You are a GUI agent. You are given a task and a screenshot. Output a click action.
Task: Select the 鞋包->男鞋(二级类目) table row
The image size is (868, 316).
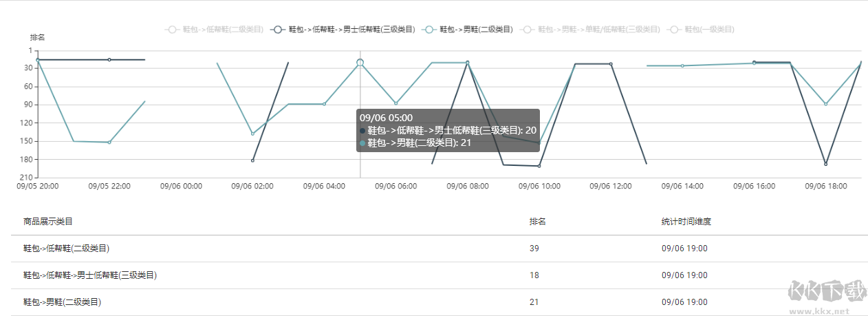pyautogui.click(x=440, y=302)
